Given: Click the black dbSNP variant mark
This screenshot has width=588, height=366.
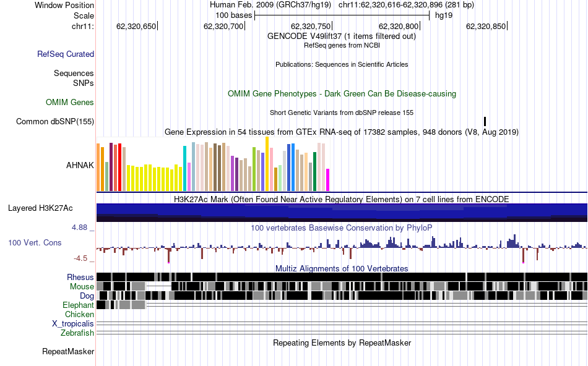Looking at the screenshot, I should point(485,121).
